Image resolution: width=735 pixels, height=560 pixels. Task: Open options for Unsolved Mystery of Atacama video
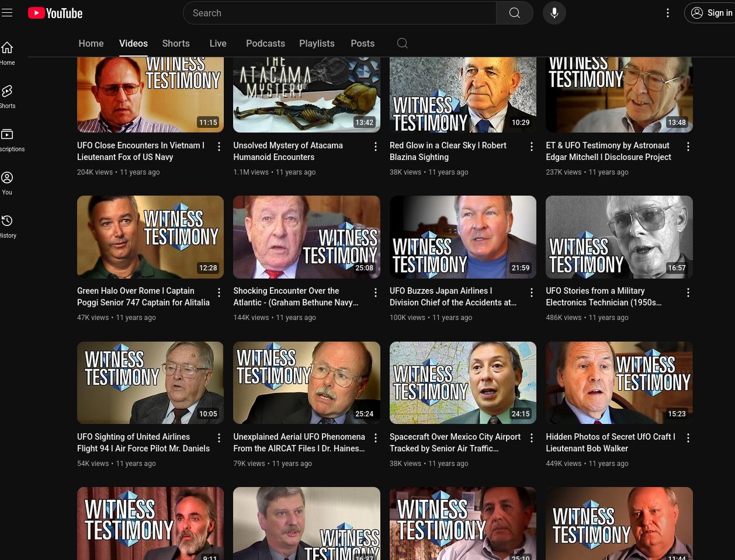(x=376, y=147)
